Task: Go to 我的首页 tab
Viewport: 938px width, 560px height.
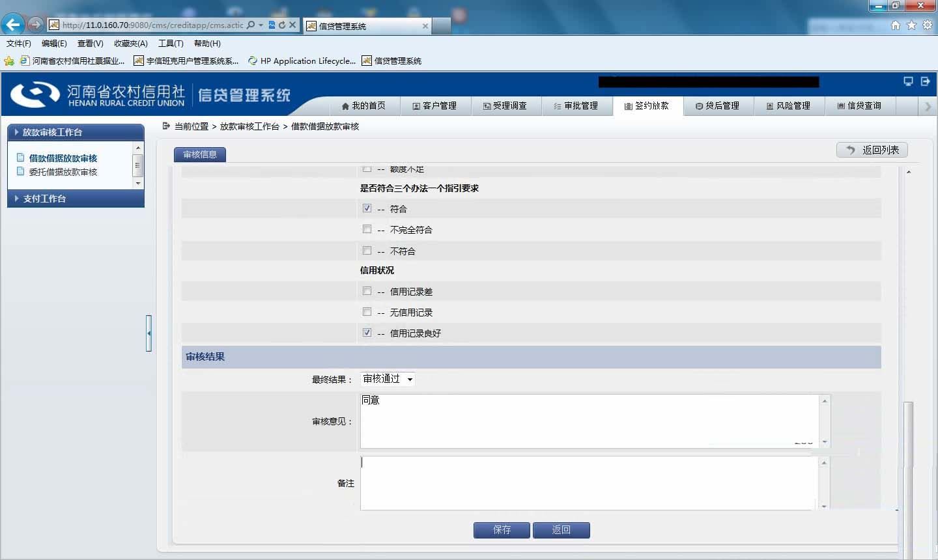Action: (x=363, y=105)
